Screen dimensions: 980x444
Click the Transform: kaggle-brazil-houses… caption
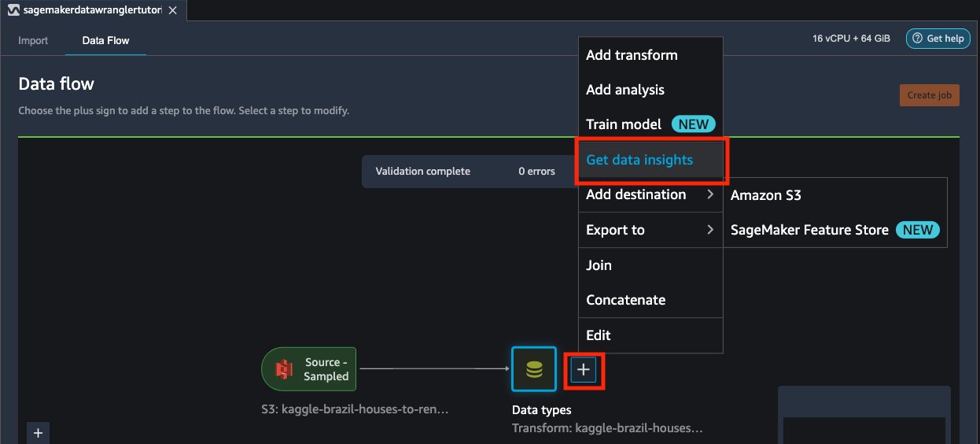tap(606, 429)
